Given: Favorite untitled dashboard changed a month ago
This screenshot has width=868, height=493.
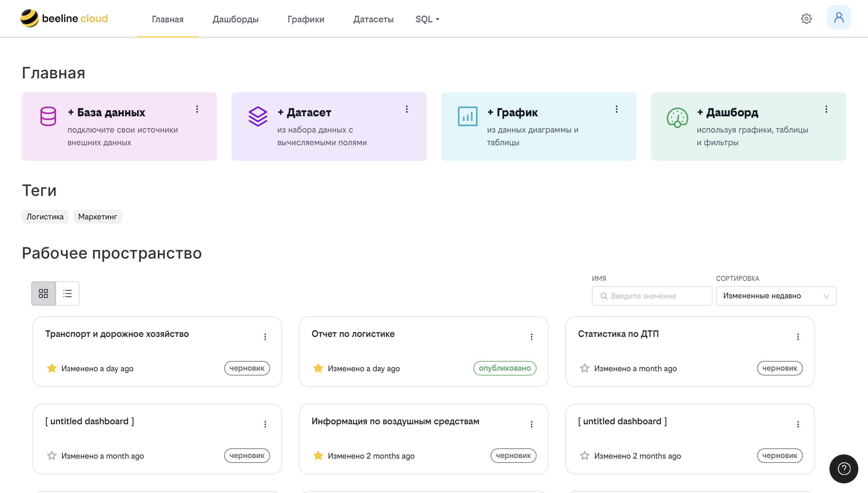Looking at the screenshot, I should [52, 455].
